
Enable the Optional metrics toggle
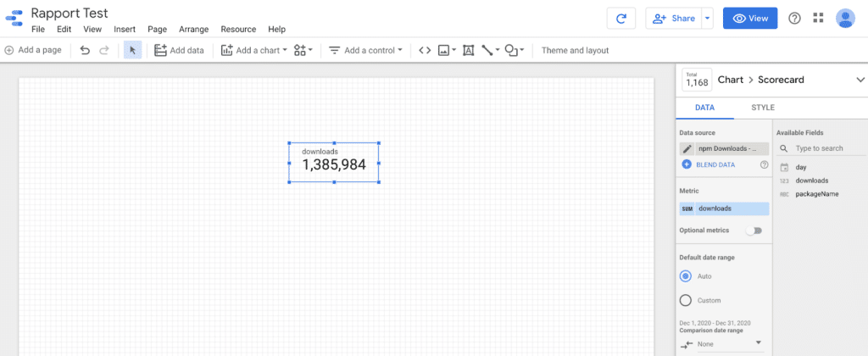(x=753, y=231)
